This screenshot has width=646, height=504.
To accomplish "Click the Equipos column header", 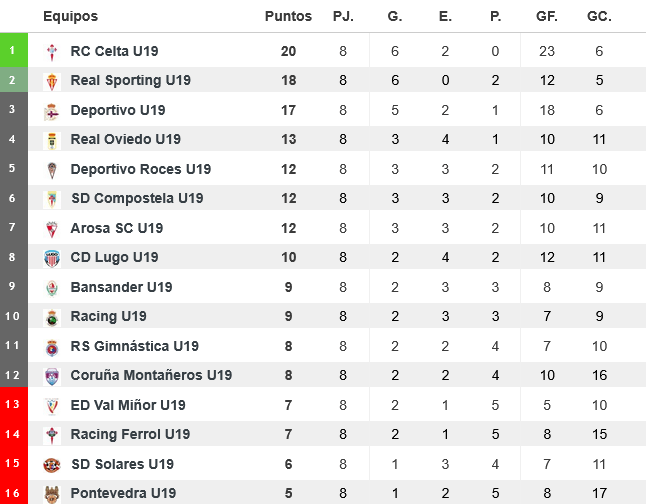I will (71, 17).
